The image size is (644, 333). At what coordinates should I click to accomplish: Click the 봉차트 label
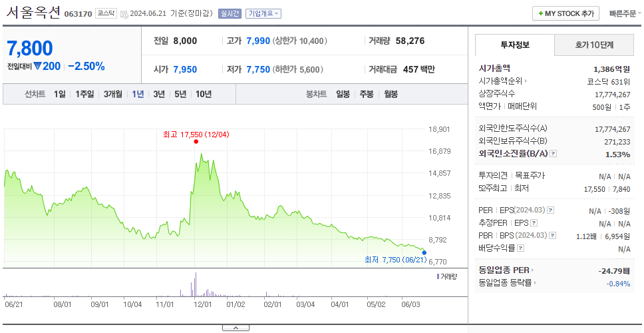tap(316, 94)
